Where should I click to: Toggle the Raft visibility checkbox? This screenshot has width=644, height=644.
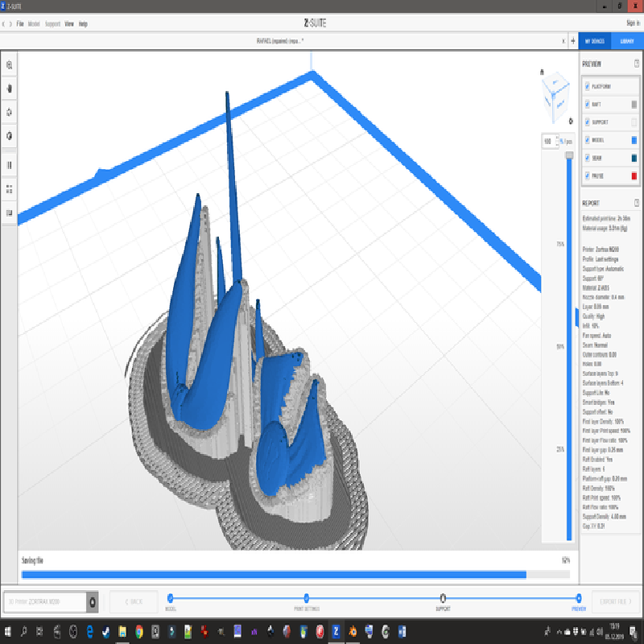coord(587,104)
